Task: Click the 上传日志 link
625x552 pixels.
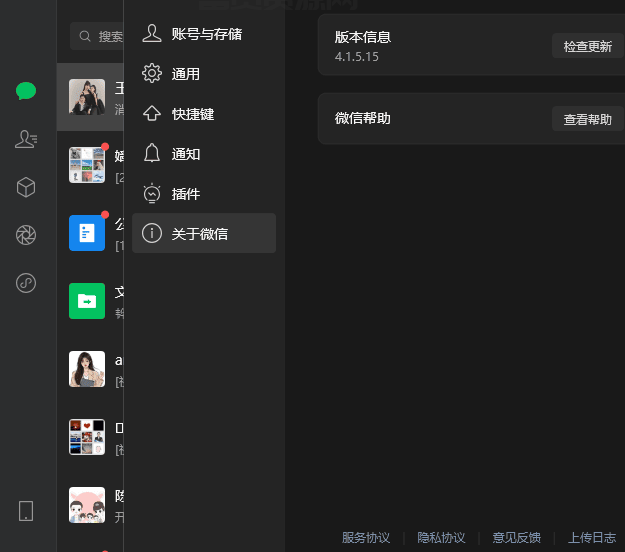Action: pyautogui.click(x=592, y=538)
